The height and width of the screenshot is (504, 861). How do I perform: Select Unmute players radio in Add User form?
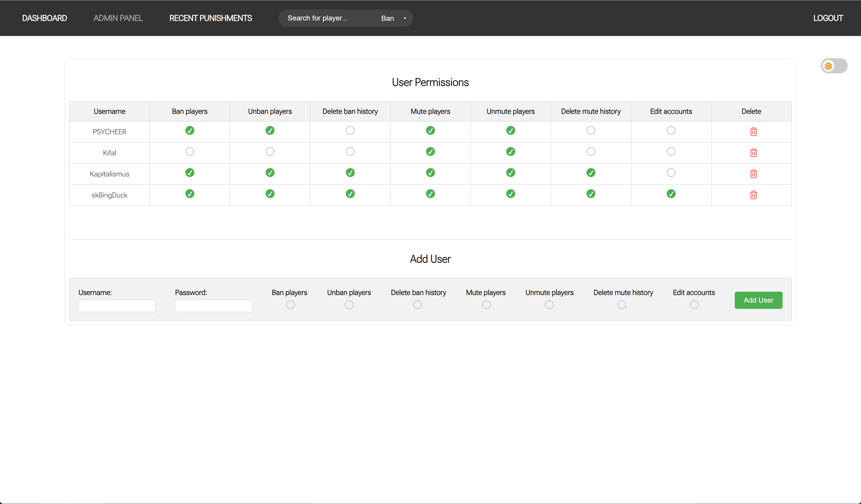coord(549,305)
